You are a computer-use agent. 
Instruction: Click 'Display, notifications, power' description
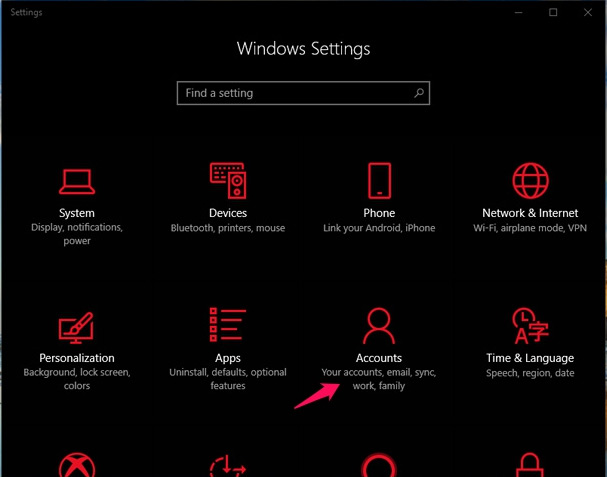77,234
